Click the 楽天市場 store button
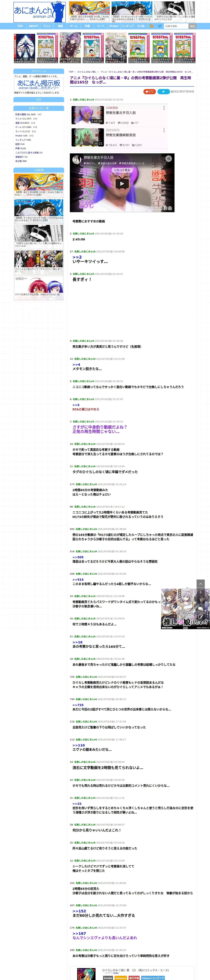210x980 pixels. click(x=134, y=978)
